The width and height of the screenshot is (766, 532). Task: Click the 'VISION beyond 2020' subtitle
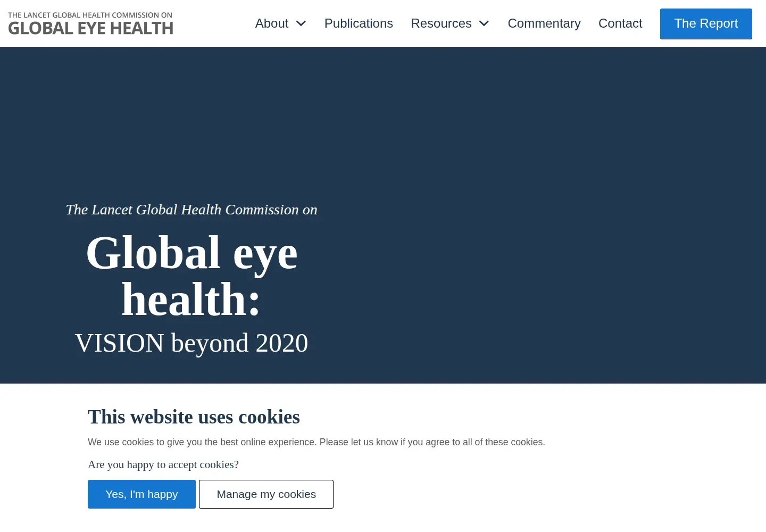pos(191,343)
